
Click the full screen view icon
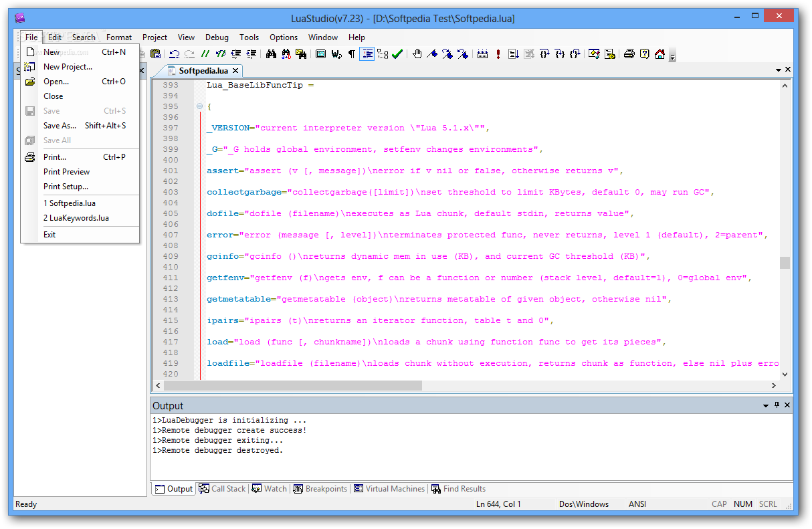click(x=321, y=54)
